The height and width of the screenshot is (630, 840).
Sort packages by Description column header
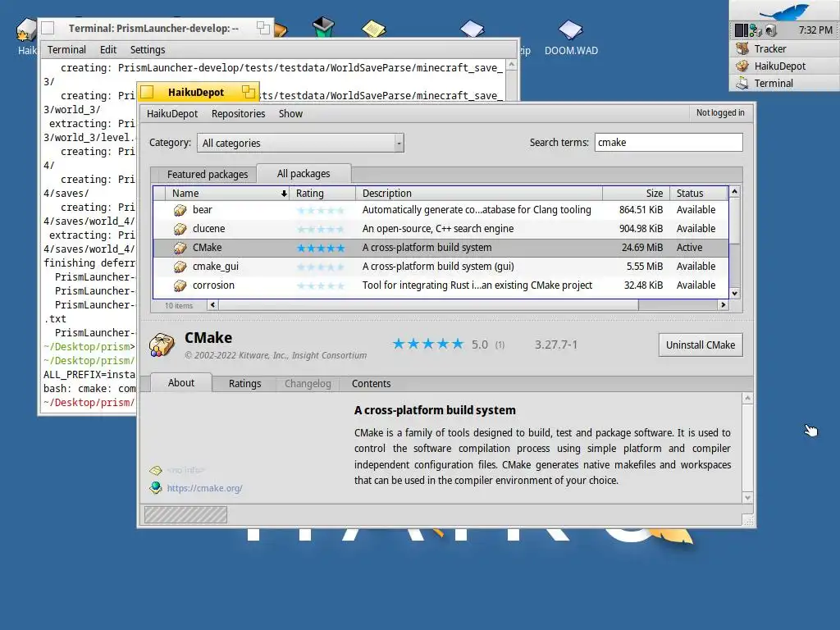click(x=479, y=194)
